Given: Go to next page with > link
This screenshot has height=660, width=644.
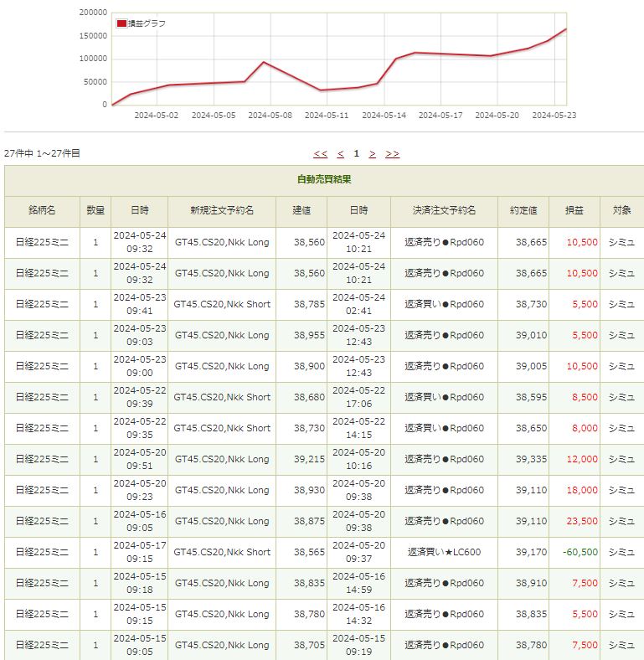Looking at the screenshot, I should coord(372,153).
